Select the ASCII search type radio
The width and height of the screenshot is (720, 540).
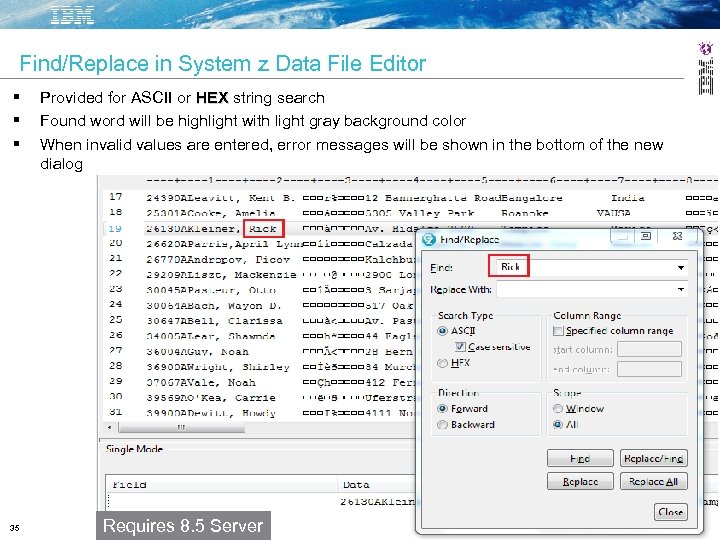[x=443, y=331]
